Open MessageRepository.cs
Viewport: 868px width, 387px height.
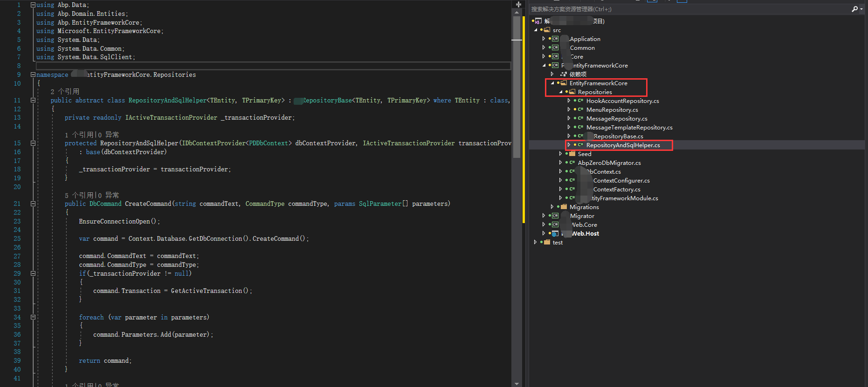tap(617, 118)
